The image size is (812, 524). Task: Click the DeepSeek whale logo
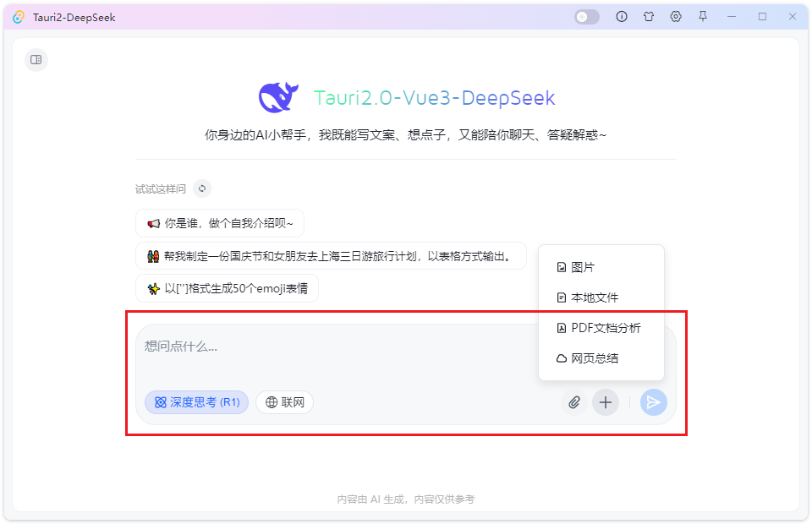click(x=278, y=97)
